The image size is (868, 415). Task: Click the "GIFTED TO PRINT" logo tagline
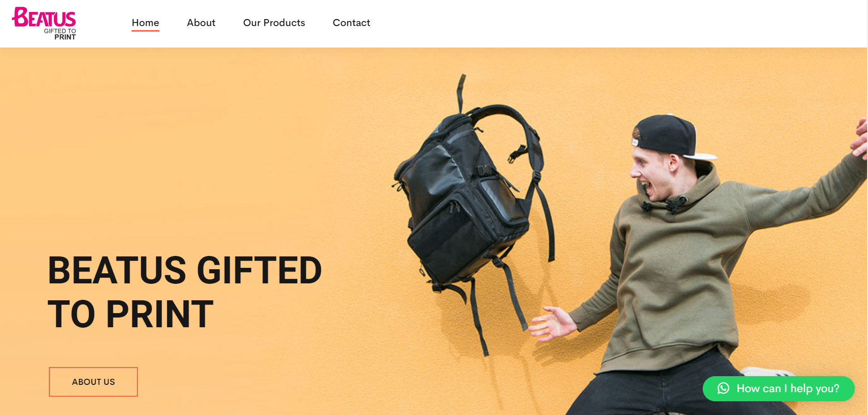[x=60, y=34]
